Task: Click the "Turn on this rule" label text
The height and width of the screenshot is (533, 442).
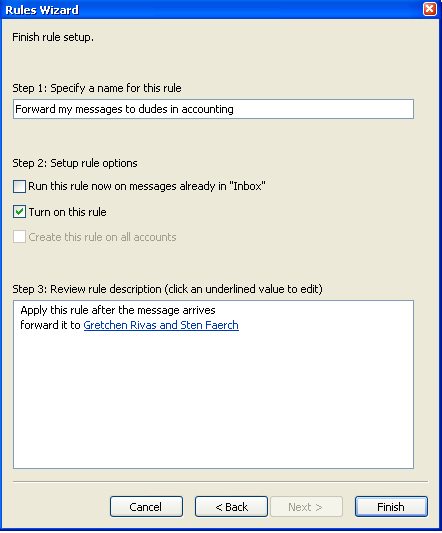Action: click(x=68, y=212)
